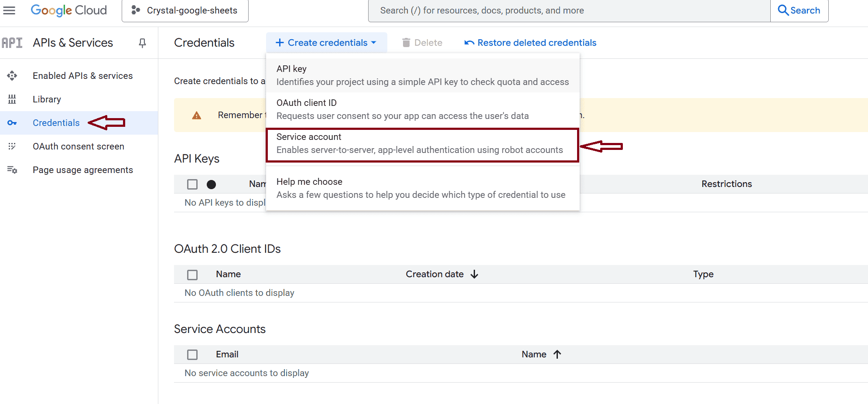Select Help me choose option
The image size is (868, 404).
pyautogui.click(x=423, y=188)
